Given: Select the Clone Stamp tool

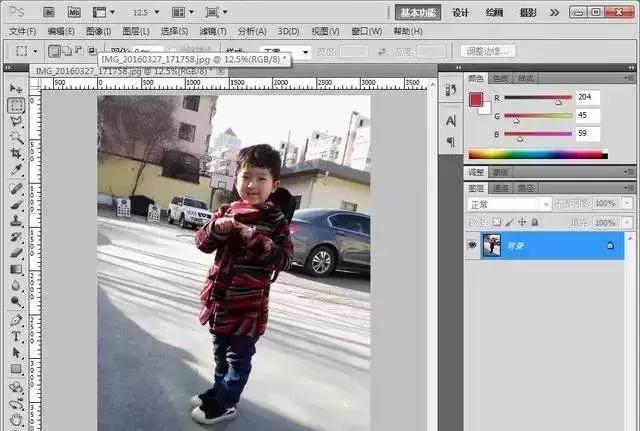Looking at the screenshot, I should click(16, 221).
